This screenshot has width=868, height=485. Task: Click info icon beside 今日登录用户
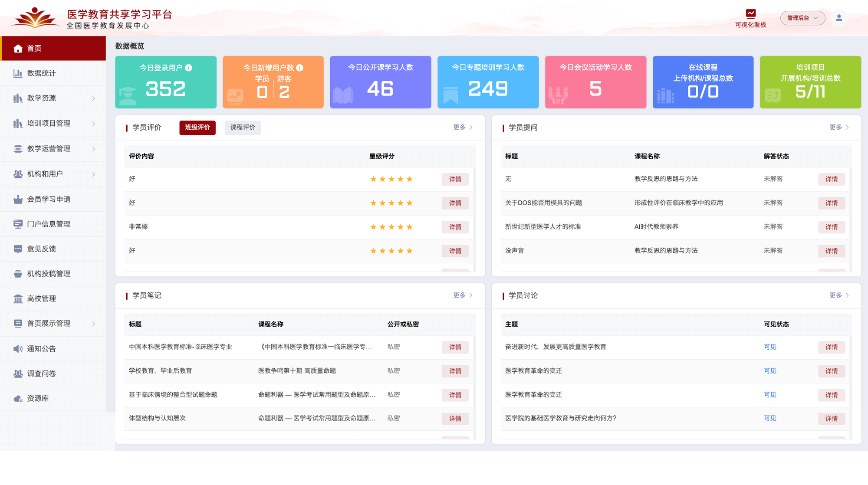(x=188, y=68)
